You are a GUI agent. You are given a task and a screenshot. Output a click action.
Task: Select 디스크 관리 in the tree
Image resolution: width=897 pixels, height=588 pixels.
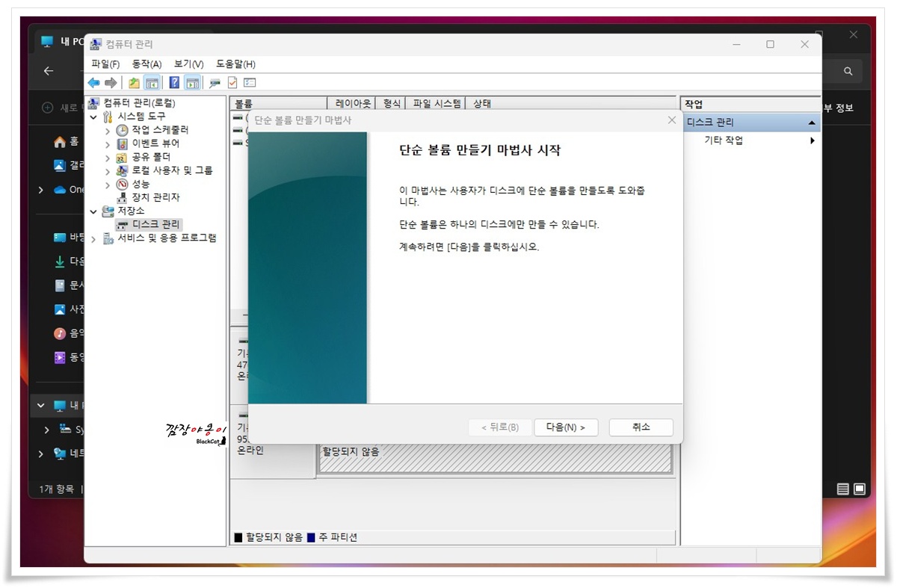pos(155,224)
